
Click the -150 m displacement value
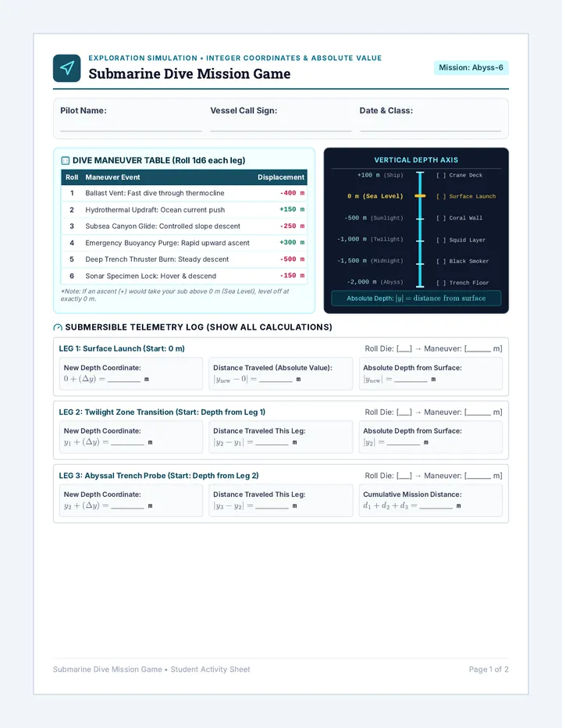pos(292,275)
